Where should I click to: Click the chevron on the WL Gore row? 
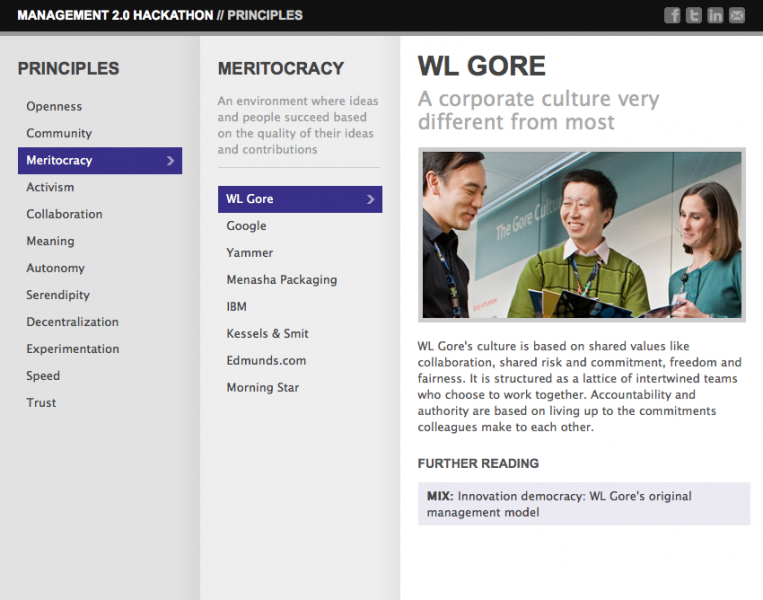[x=370, y=199]
